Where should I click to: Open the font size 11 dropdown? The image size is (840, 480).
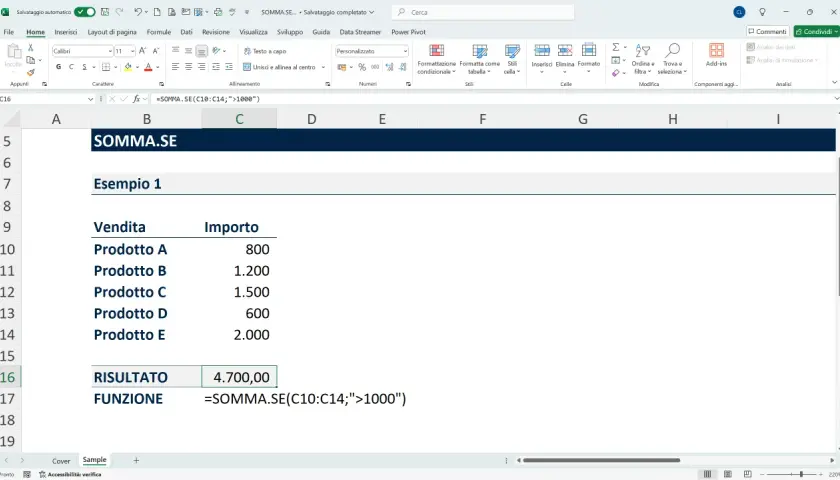point(132,51)
